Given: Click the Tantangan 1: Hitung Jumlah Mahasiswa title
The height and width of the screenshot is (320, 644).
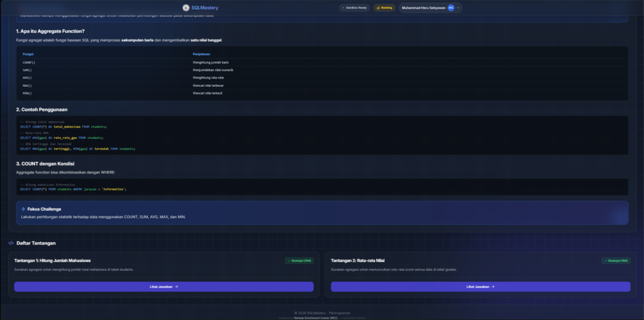Looking at the screenshot, I should [53, 260].
